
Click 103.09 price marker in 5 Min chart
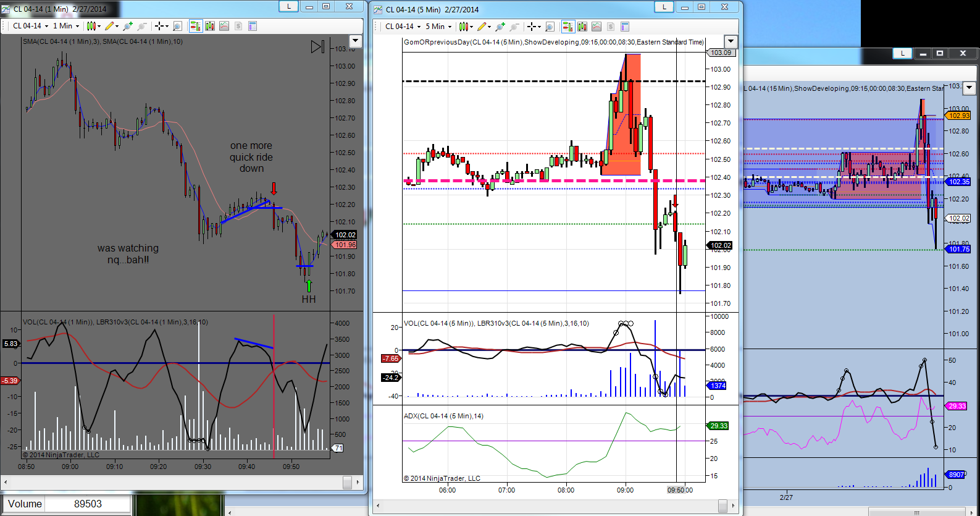point(720,53)
